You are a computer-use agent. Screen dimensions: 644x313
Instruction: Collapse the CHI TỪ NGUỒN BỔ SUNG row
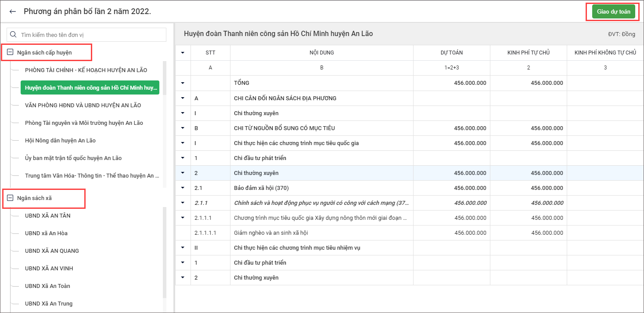[x=183, y=128]
